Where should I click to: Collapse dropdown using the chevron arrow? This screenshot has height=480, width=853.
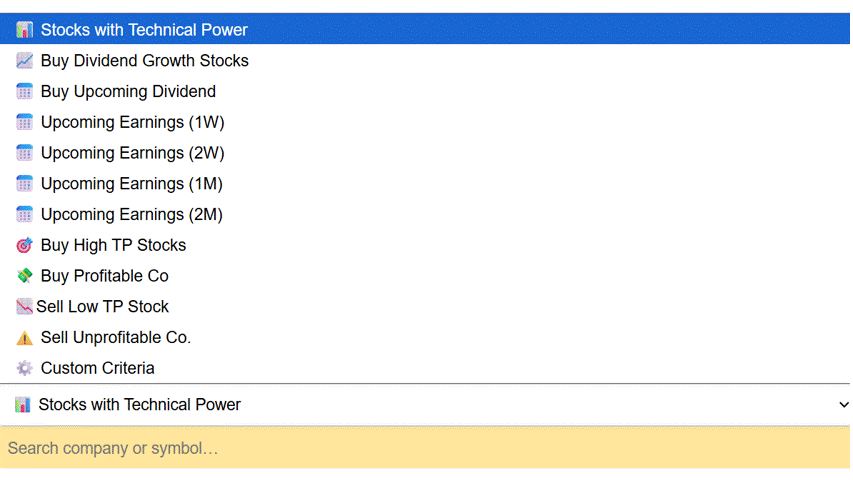tap(843, 405)
